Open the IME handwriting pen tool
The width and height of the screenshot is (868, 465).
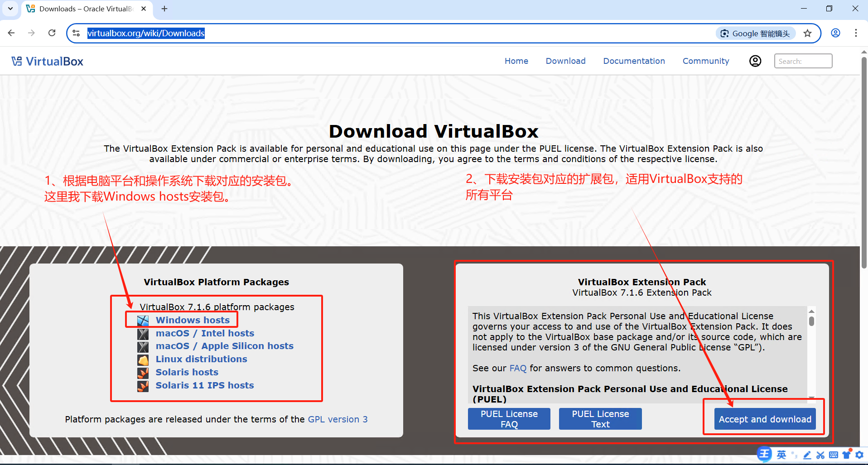click(x=807, y=455)
